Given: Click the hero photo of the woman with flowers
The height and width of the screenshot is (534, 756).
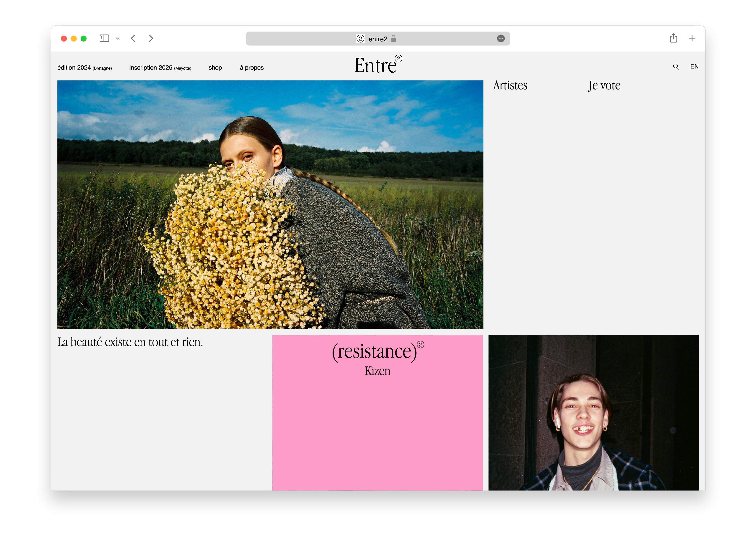Looking at the screenshot, I should (270, 204).
